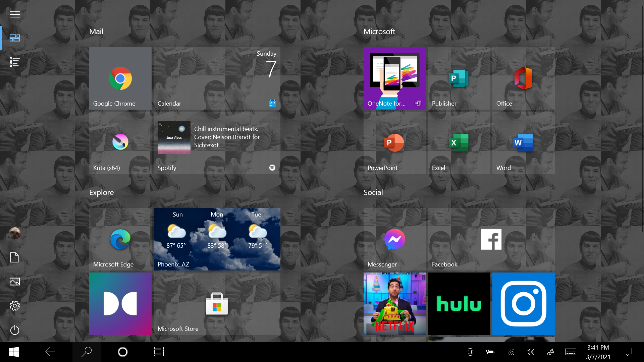Open Wi-Fi network tray icon

(511, 352)
